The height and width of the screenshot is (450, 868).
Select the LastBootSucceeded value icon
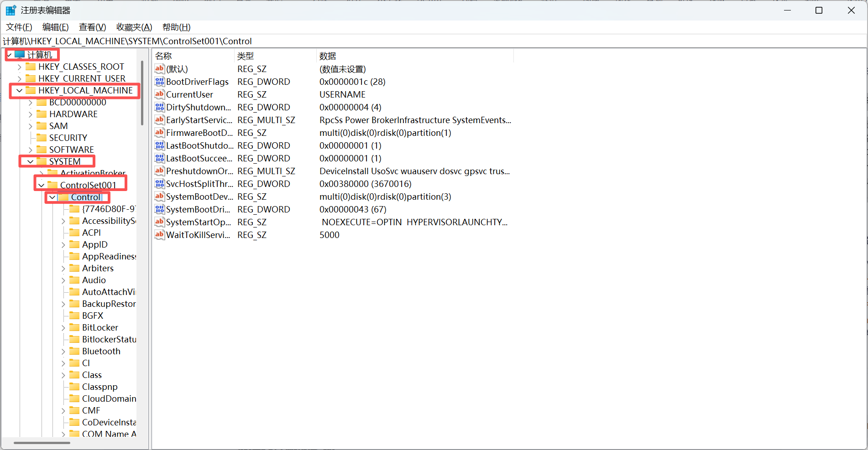[159, 158]
